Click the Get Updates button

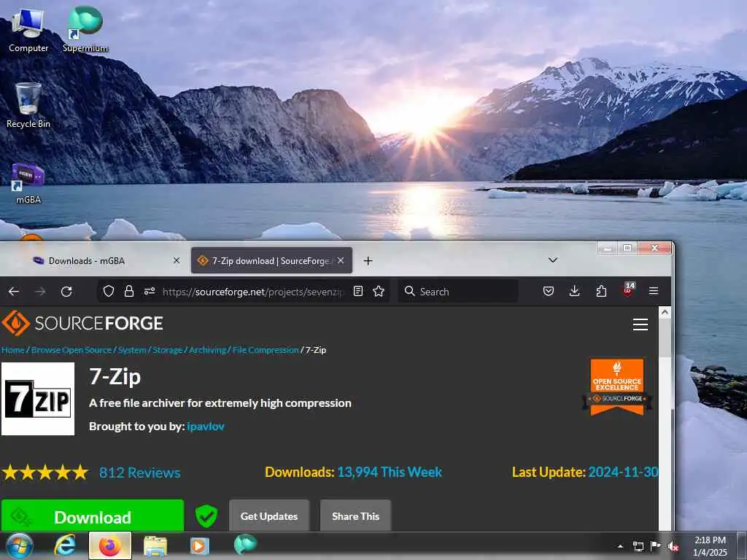point(269,516)
